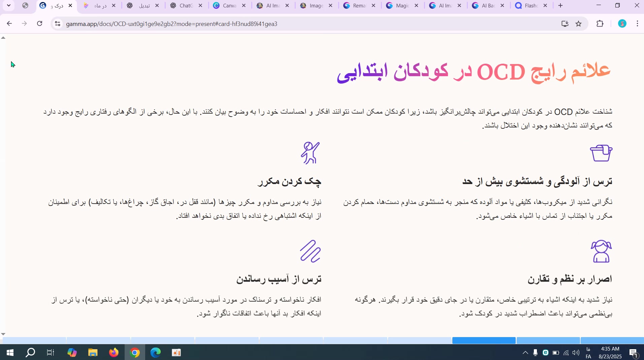This screenshot has width=644, height=360.
Task: View site information for gamma.app
Action: (x=58, y=24)
